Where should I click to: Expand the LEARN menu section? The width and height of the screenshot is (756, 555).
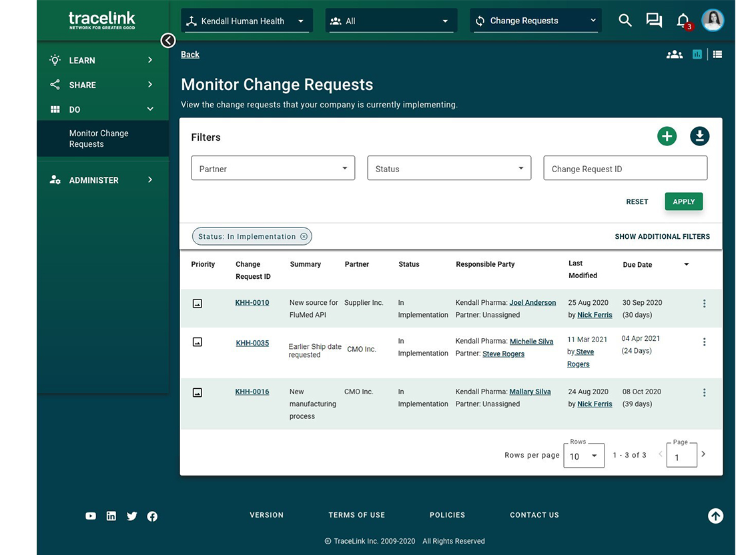(102, 60)
